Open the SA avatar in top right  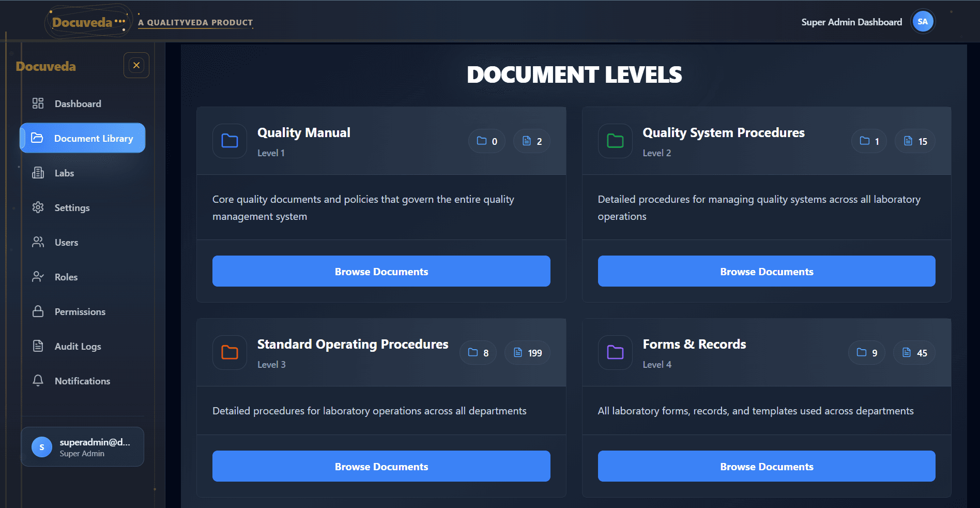pos(923,21)
